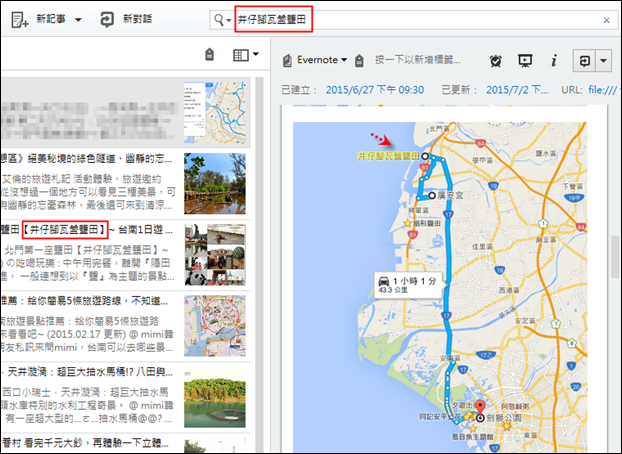Screen dimensions: 622x454
Task: Click the red destination pin on map
Action: [x=480, y=408]
